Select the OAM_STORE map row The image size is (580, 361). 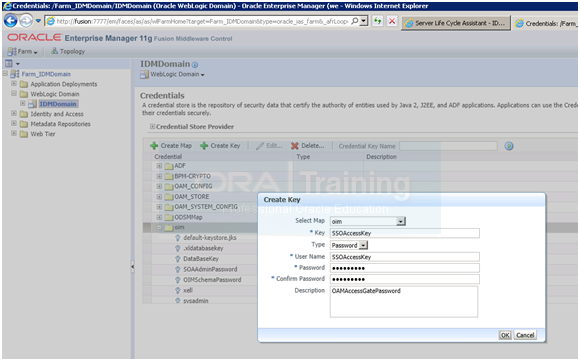(x=192, y=197)
